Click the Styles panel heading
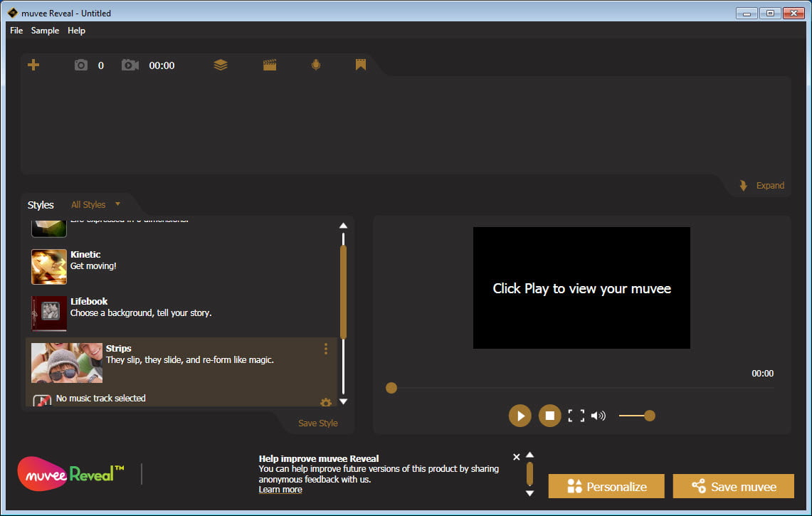The image size is (812, 516). [41, 205]
